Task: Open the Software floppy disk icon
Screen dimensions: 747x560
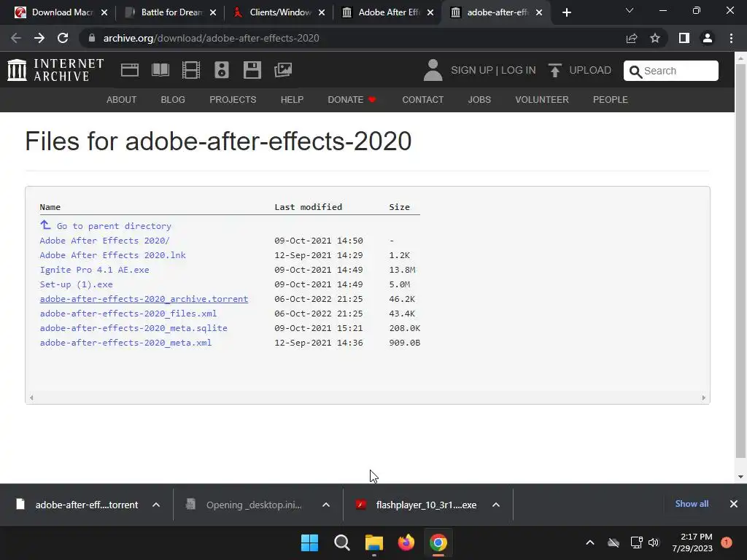Action: (252, 70)
